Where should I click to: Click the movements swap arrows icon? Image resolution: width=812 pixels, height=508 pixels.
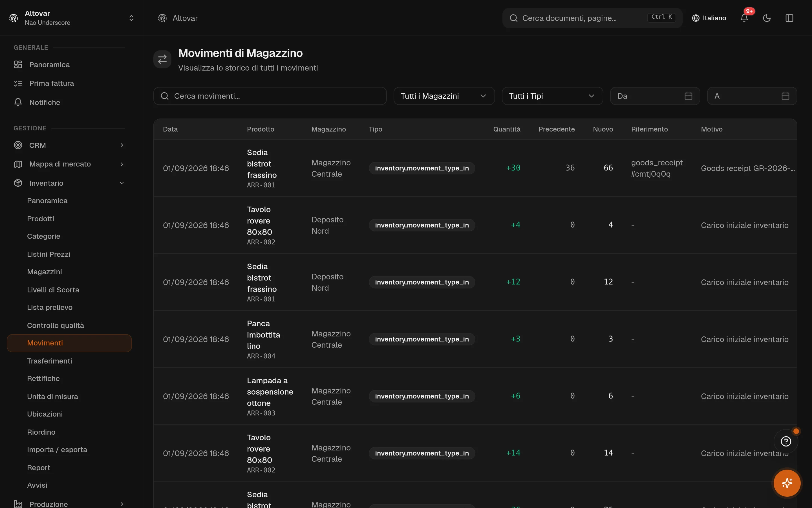pos(162,59)
